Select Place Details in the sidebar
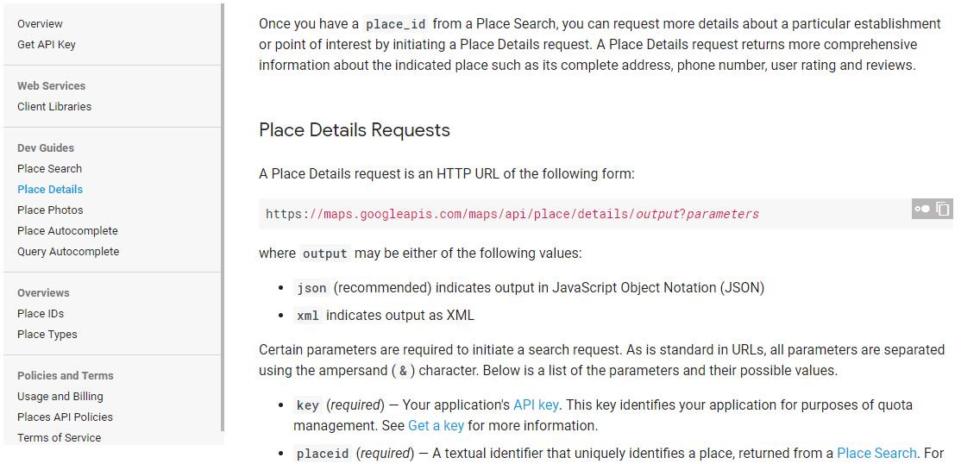This screenshot has width=980, height=464. 50,190
